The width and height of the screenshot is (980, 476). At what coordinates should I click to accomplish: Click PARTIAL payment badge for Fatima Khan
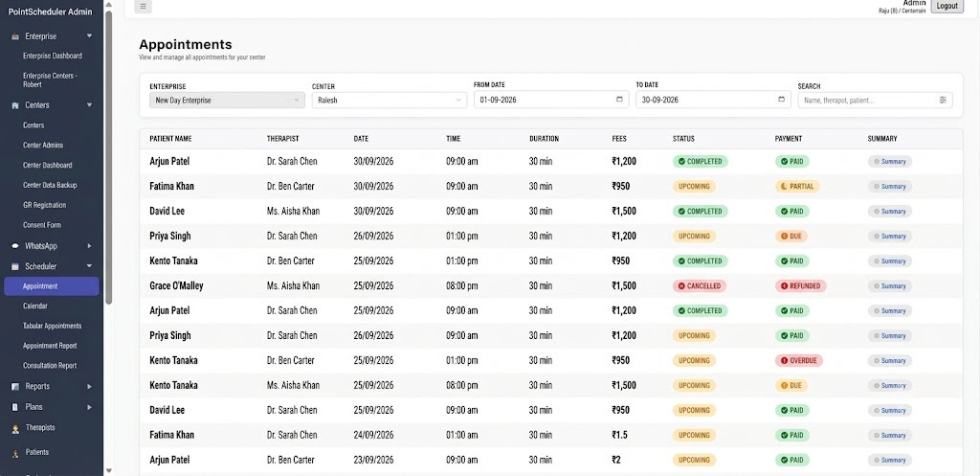797,187
